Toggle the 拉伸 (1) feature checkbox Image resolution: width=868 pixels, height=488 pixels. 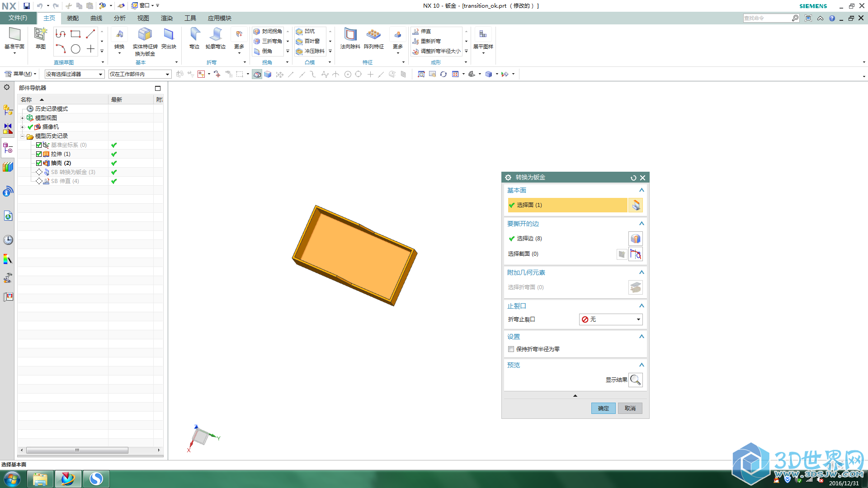tap(39, 154)
